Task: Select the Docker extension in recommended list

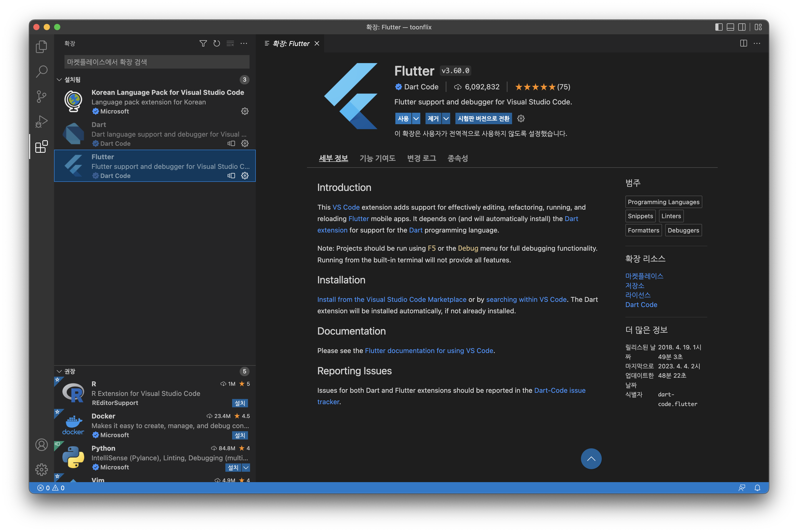Action: click(154, 425)
